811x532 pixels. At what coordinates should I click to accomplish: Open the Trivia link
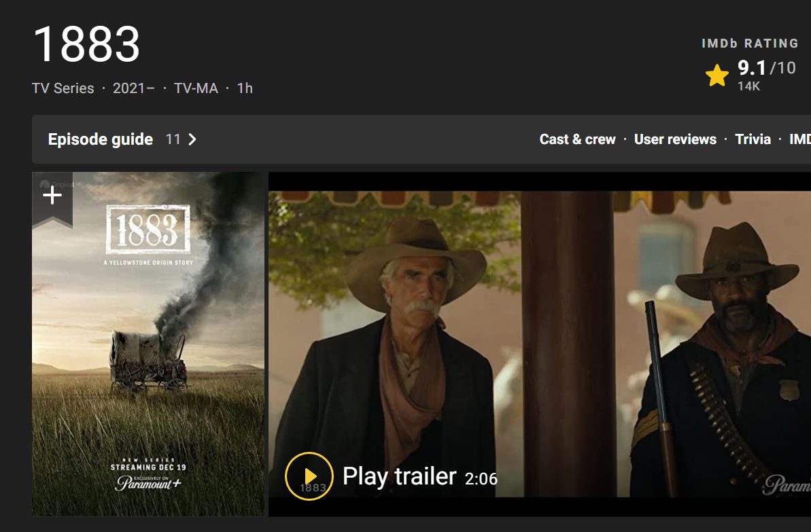pyautogui.click(x=753, y=139)
